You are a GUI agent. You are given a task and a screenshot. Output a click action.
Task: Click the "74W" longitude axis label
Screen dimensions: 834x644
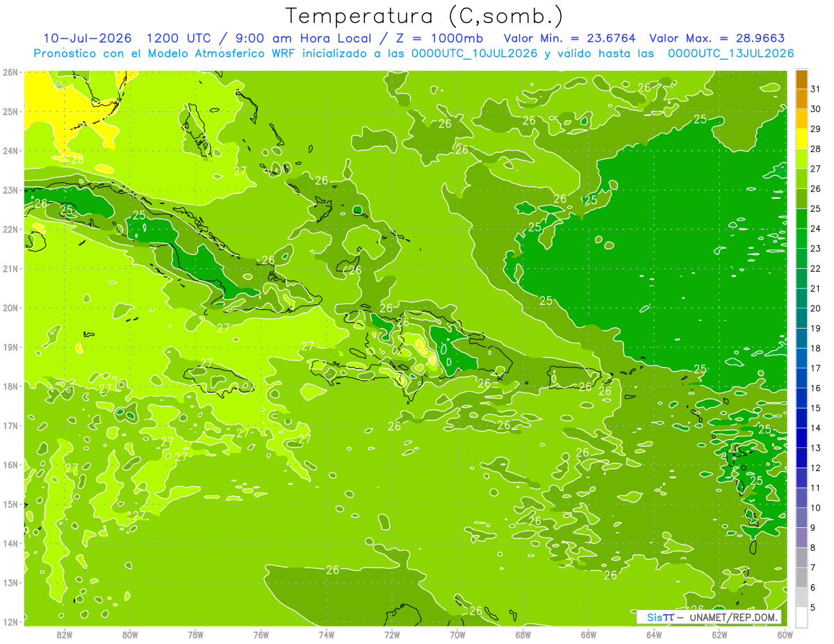pyautogui.click(x=327, y=634)
